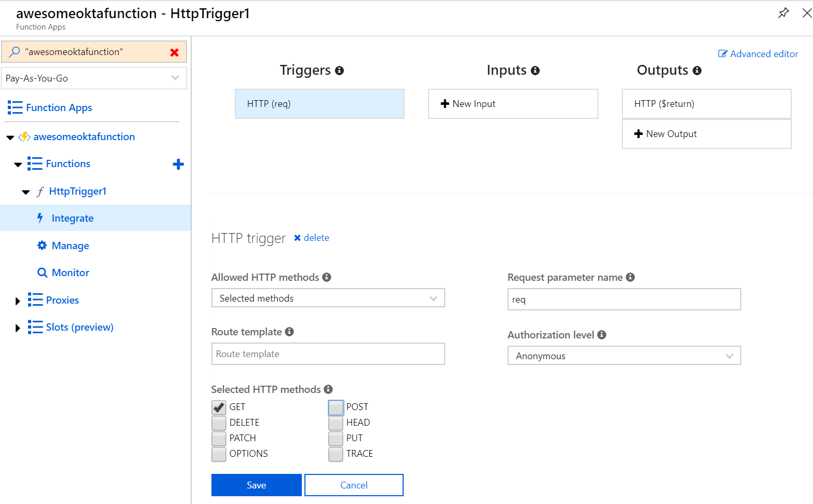Viewport: 813px width, 504px height.
Task: Open the Manage section
Action: [70, 246]
